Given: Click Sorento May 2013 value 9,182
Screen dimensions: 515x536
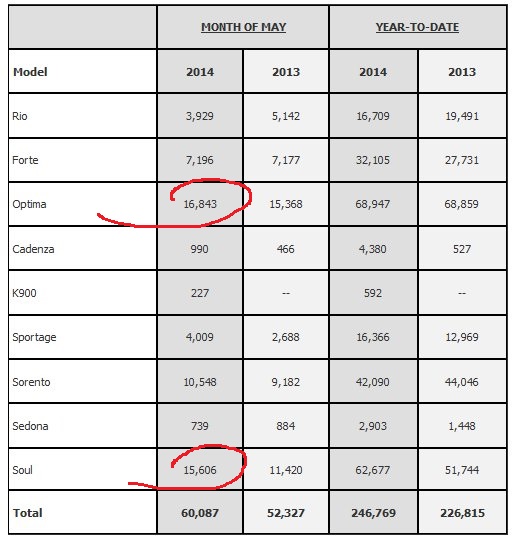Looking at the screenshot, I should coord(286,382).
